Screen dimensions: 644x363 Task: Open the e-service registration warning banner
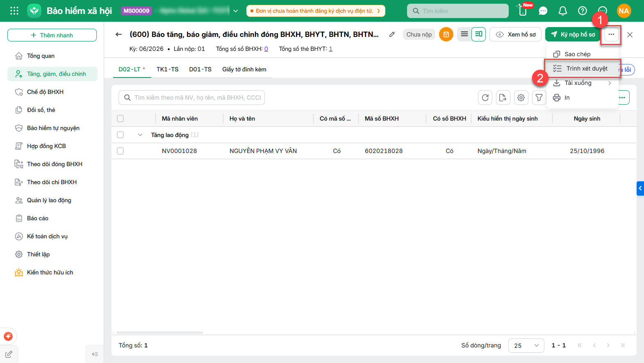click(316, 11)
